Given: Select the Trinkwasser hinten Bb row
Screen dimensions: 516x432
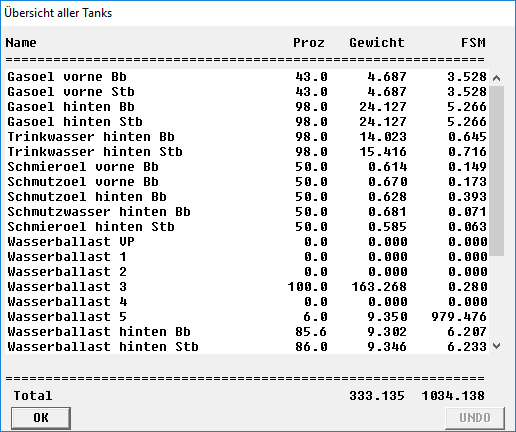Looking at the screenshot, I should tap(247, 137).
